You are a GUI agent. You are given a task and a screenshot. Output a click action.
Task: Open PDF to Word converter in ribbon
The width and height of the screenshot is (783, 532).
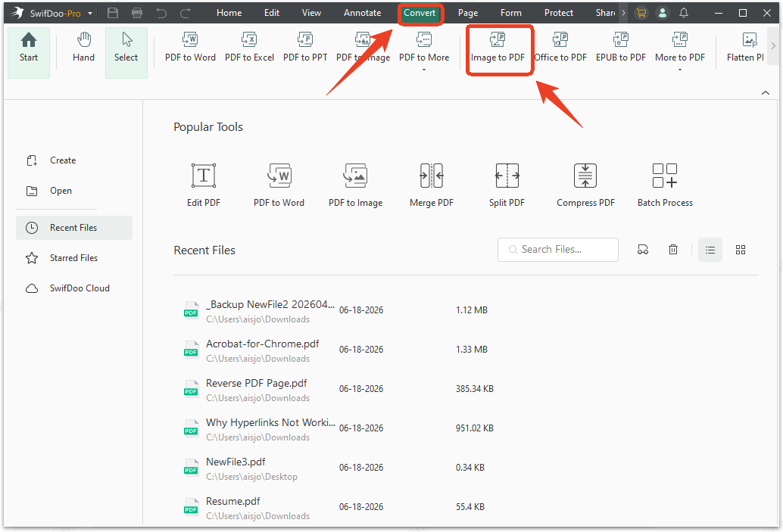(190, 48)
